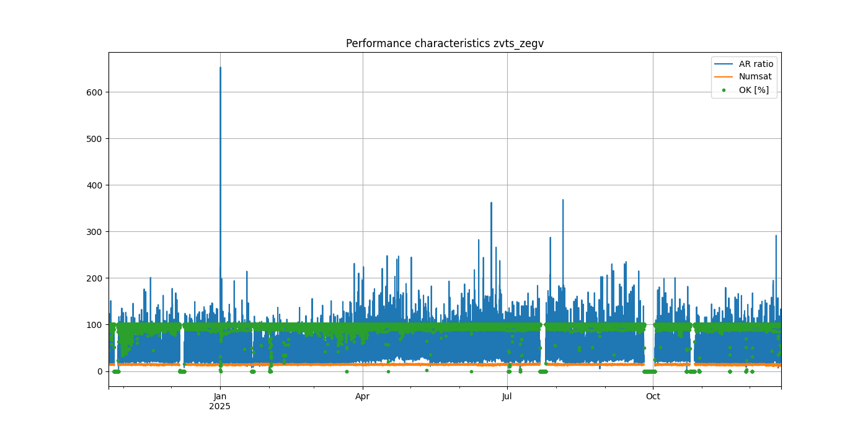This screenshot has height=434, width=868.
Task: Click the 'Oct' x-axis tick label
Action: (x=653, y=397)
